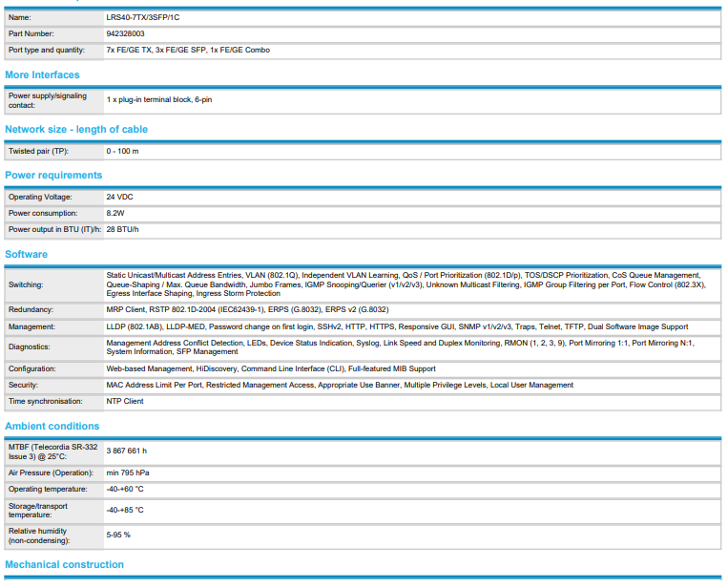Click the 'Configuration:' row label
Viewport: 728px width, 588px height.
(x=32, y=368)
